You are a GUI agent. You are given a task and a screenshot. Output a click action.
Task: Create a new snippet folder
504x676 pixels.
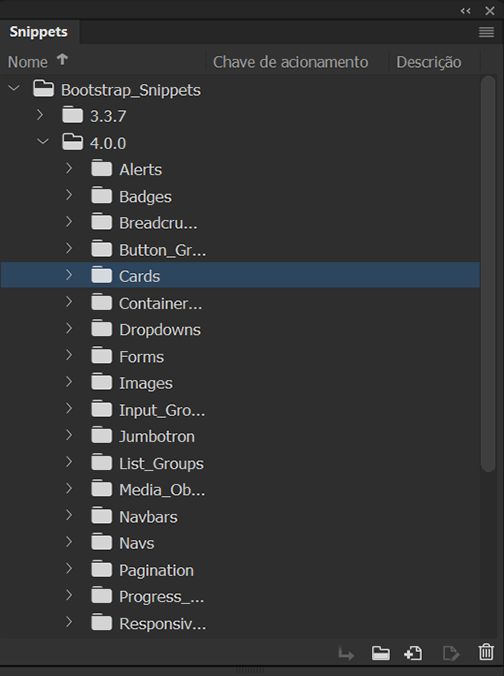(x=381, y=653)
